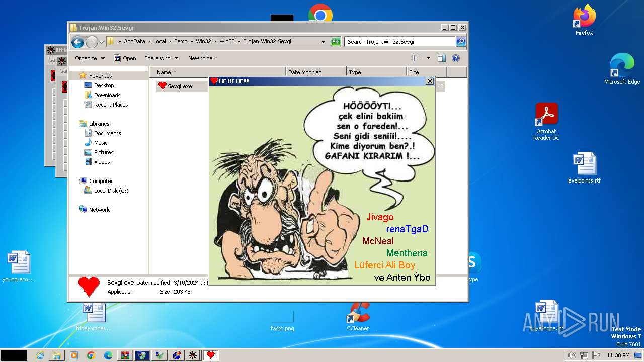This screenshot has width=644, height=362.
Task: Select the Sevgi.exe file
Action: tap(180, 86)
